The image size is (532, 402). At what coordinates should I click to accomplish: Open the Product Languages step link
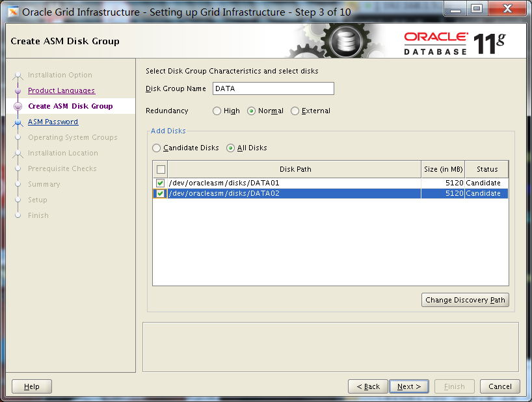coord(61,90)
